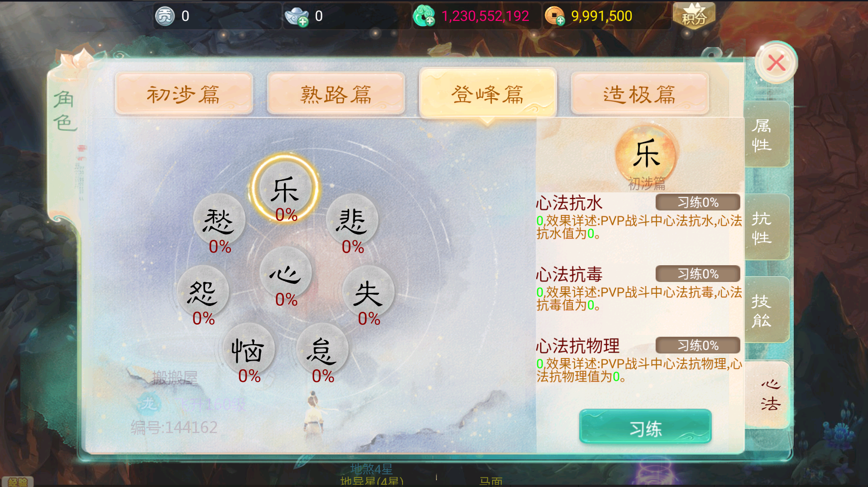Select the central 心 orb
This screenshot has height=487, width=868.
(286, 273)
